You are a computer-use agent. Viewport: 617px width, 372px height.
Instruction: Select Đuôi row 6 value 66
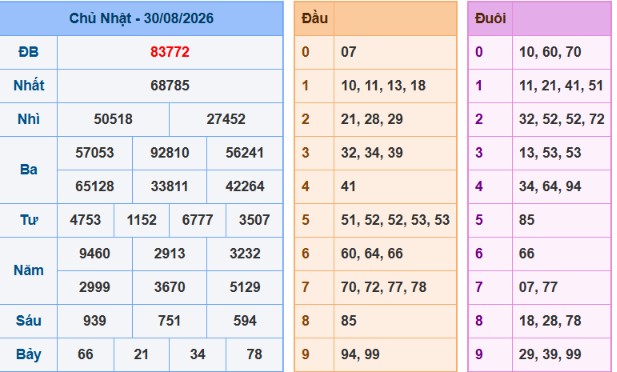point(526,254)
